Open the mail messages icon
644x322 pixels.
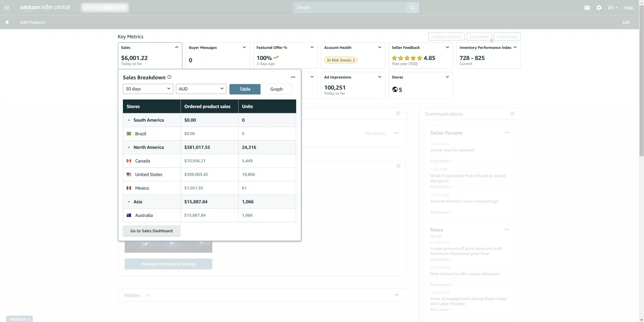(x=587, y=8)
